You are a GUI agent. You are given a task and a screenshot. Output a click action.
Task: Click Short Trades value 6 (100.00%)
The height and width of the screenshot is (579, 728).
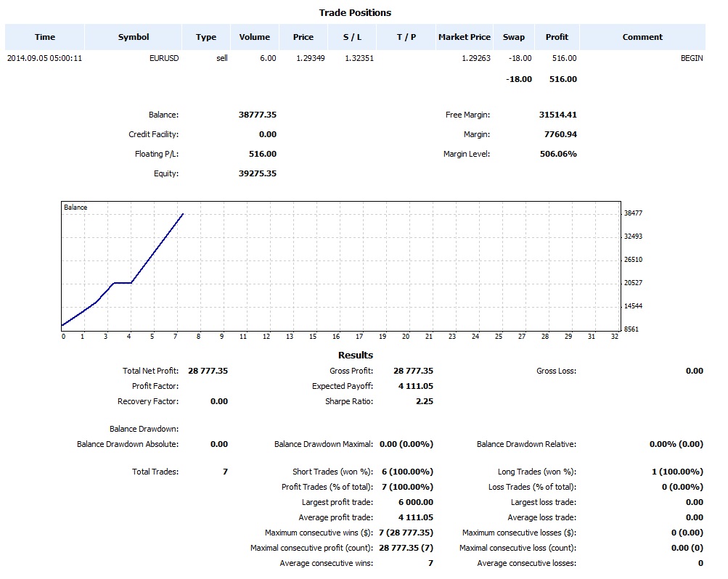[408, 472]
